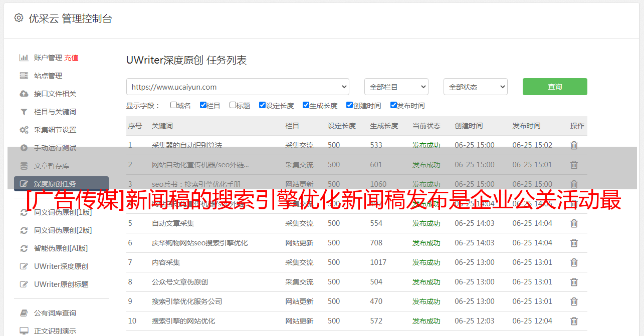Screen dimensions: 644x336
Task: Open the 全部状态 status dropdown
Action: click(476, 87)
